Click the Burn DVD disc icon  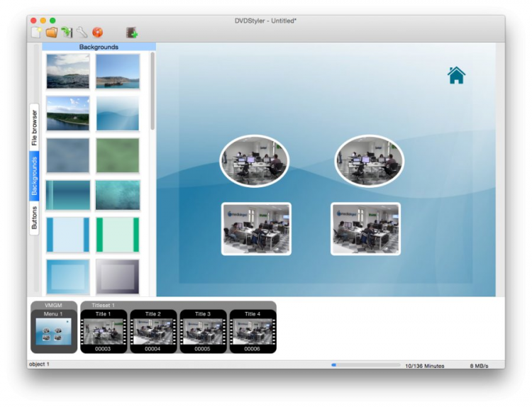click(x=97, y=32)
